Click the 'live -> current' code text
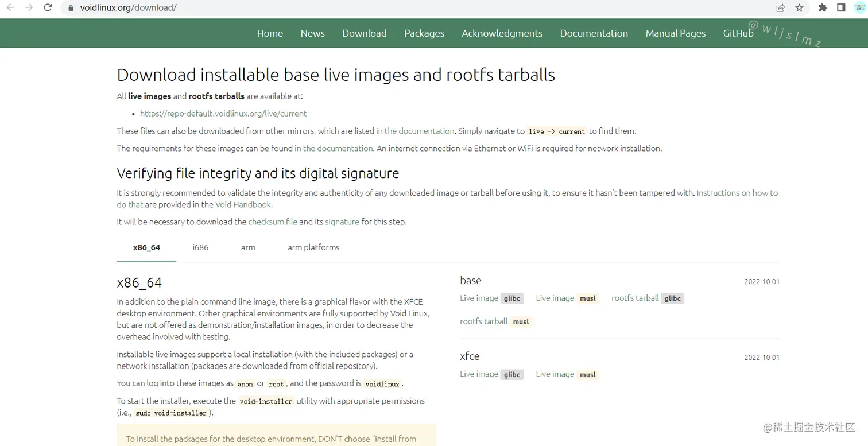The image size is (868, 446). tap(557, 131)
